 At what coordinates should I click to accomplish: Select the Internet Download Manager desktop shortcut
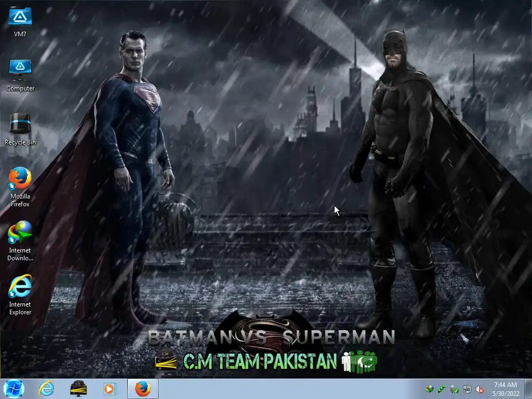(x=20, y=241)
